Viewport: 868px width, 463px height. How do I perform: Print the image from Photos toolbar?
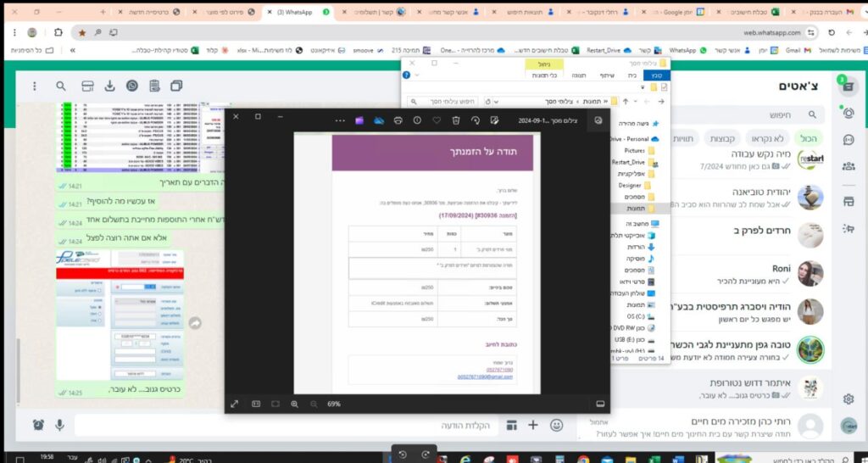click(397, 120)
